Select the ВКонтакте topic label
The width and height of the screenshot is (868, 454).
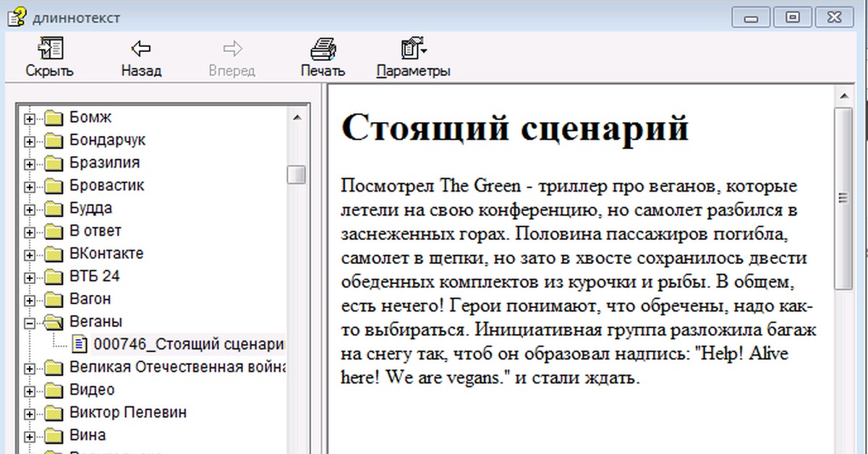106,254
